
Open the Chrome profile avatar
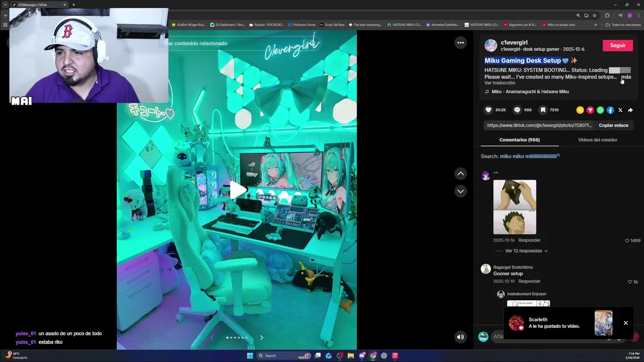[x=629, y=16]
